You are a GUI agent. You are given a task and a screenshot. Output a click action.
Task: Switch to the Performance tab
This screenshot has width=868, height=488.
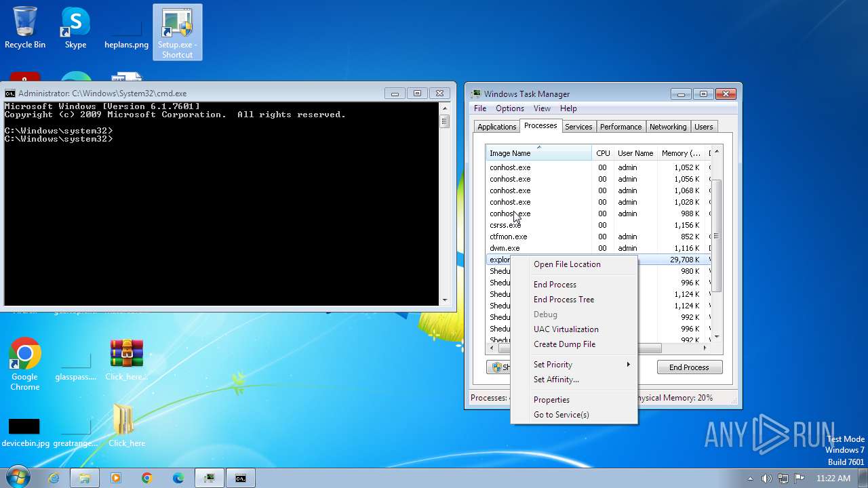coord(620,127)
